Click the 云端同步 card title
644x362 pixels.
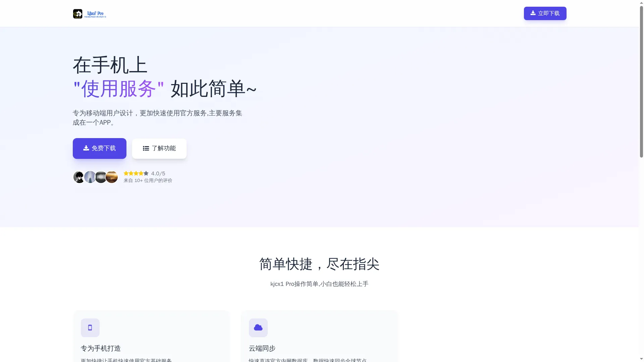(x=262, y=348)
